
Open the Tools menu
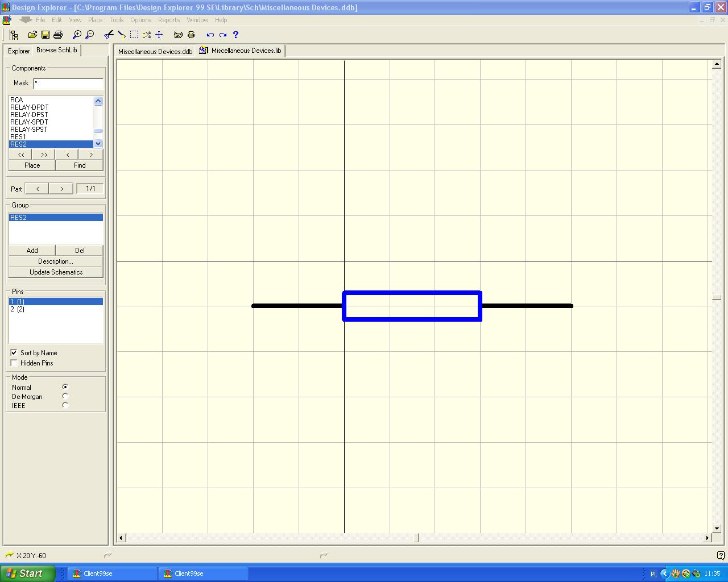tap(116, 20)
